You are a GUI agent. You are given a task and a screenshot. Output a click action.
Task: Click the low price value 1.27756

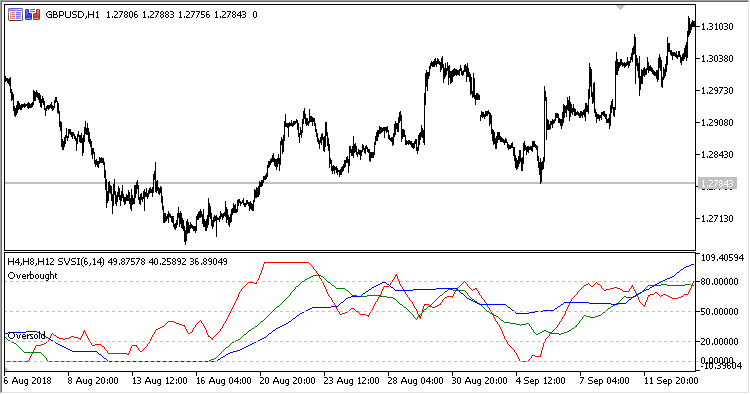194,15
